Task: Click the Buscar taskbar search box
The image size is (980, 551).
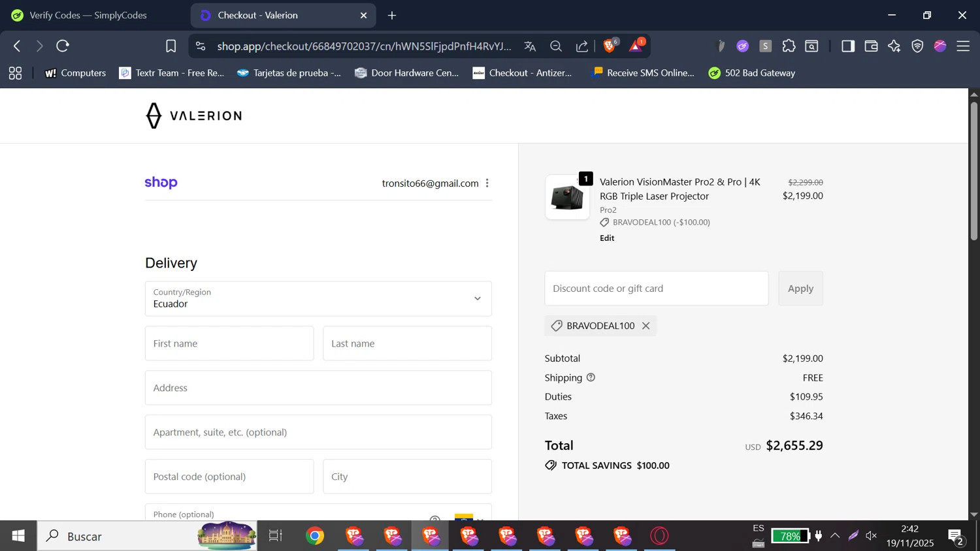Action: coord(147,536)
